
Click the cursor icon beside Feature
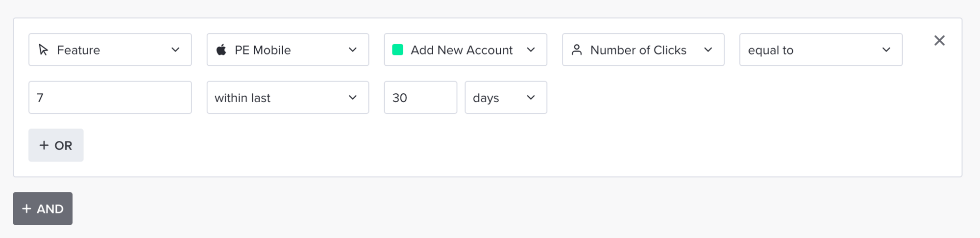pyautogui.click(x=44, y=50)
